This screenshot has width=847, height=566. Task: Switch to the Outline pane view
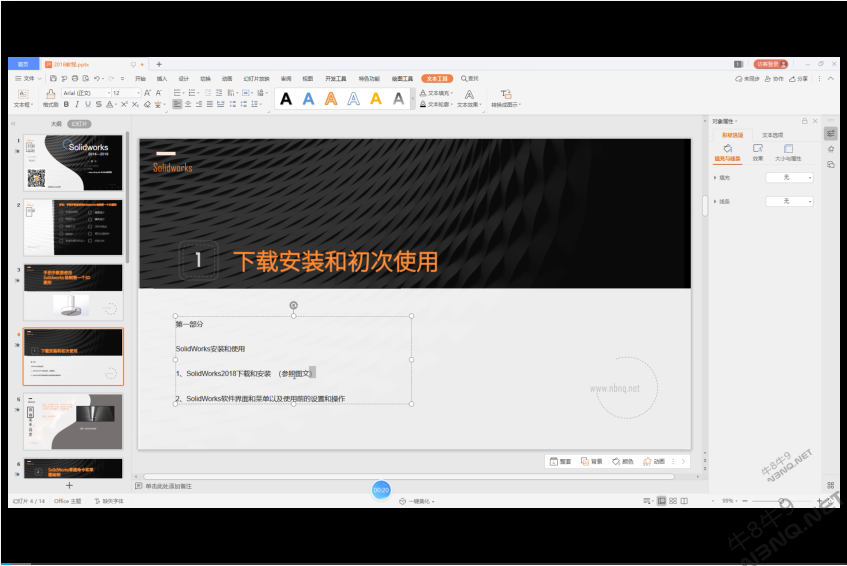click(56, 124)
